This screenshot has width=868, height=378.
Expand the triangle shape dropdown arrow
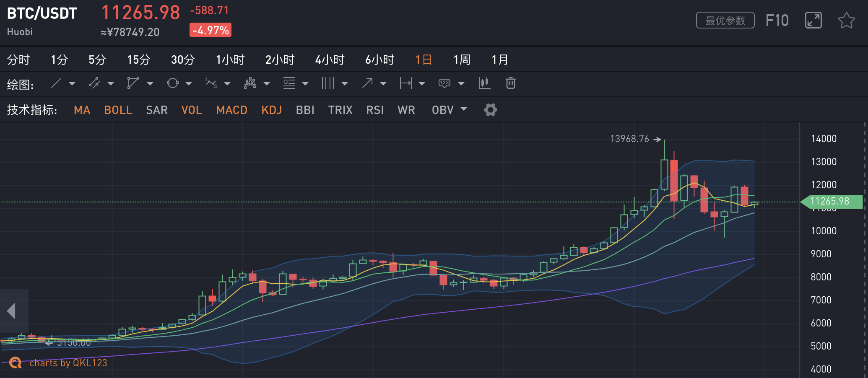pyautogui.click(x=150, y=84)
